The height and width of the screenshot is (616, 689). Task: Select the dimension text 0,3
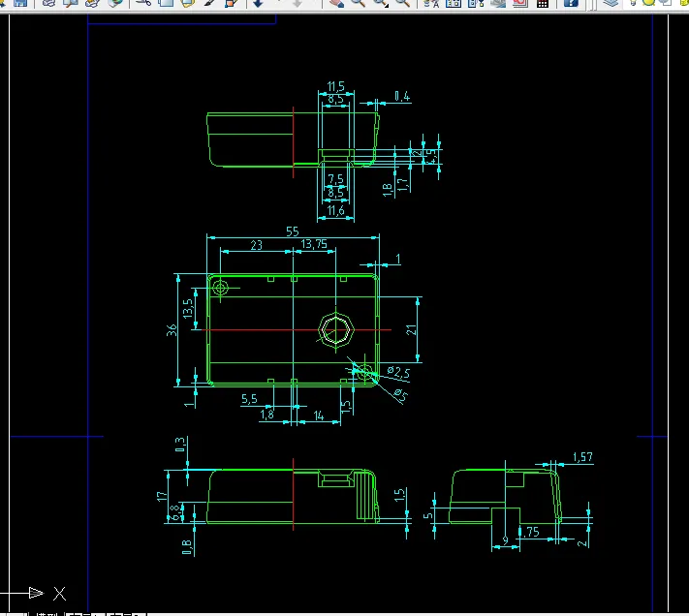[180, 445]
